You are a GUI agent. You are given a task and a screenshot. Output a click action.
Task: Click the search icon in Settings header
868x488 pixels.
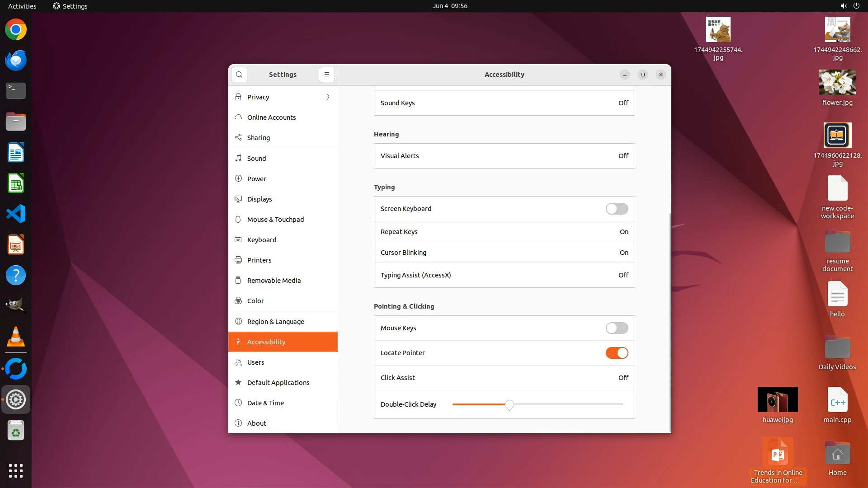pyautogui.click(x=239, y=75)
